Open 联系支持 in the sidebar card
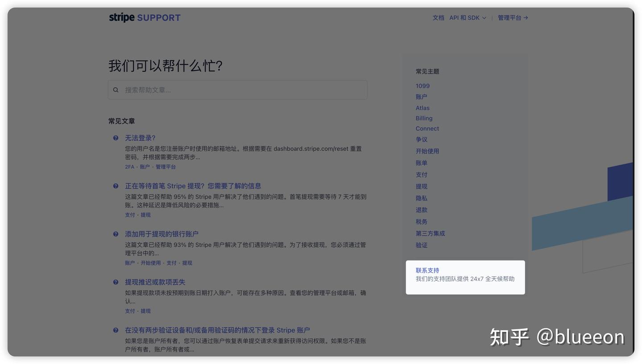The image size is (642, 364). coord(427,270)
